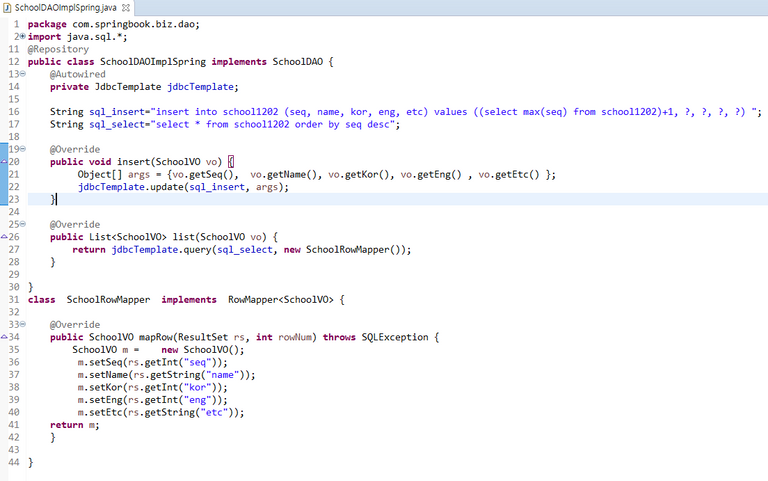This screenshot has width=768, height=481.
Task: Expand the folded import block at line 2
Action: pyautogui.click(x=23, y=36)
